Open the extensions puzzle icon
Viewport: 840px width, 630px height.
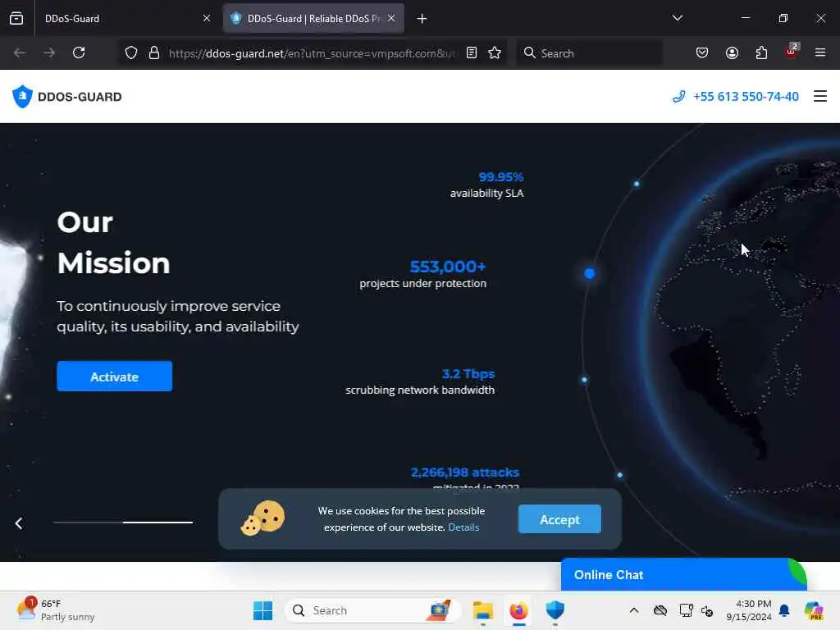click(761, 52)
